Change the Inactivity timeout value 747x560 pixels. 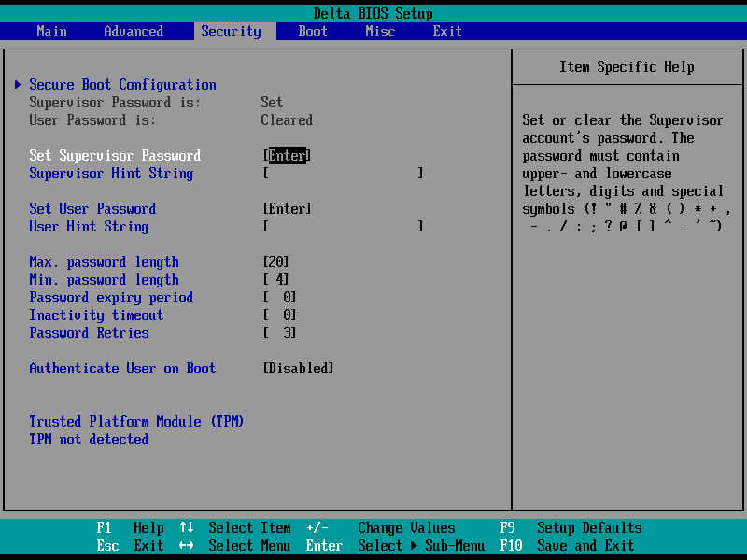(279, 315)
